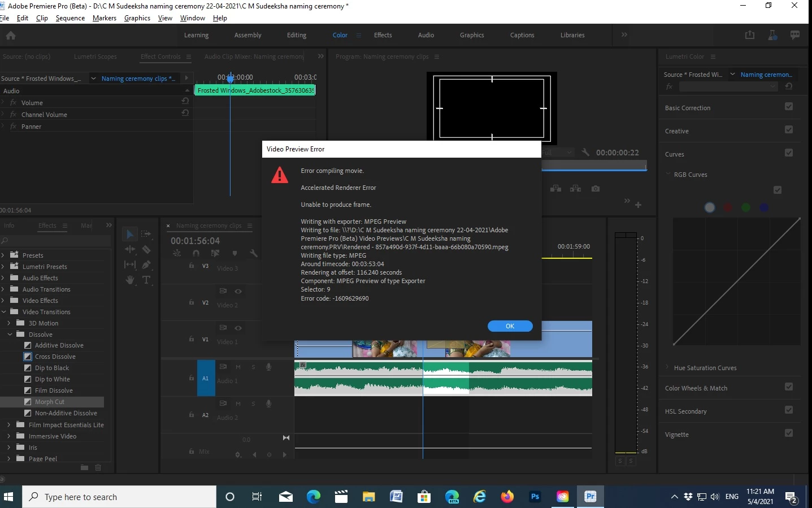This screenshot has width=812, height=508.
Task: Select the Type tool
Action: [146, 280]
